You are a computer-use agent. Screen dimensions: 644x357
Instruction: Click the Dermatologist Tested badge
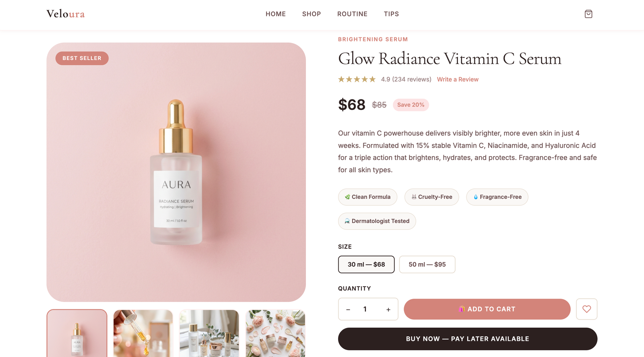377,221
